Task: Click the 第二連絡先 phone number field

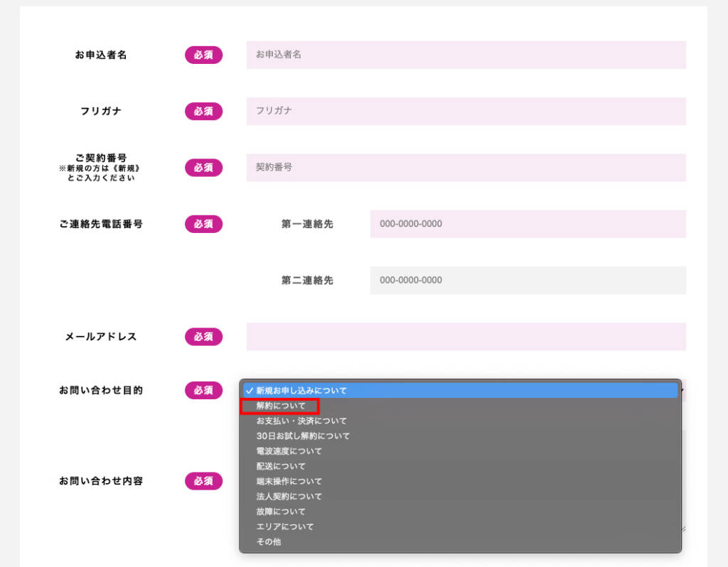Action: [528, 280]
